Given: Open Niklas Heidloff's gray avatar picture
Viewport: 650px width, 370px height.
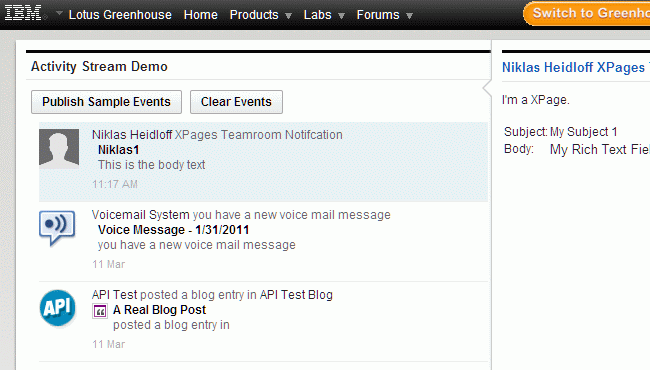Looking at the screenshot, I should click(59, 148).
